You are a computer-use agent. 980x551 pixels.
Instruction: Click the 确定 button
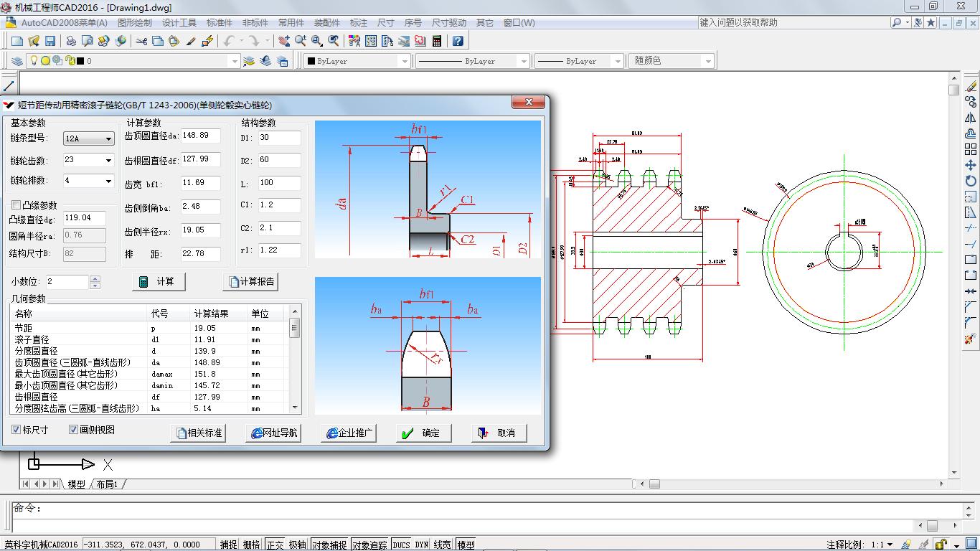[x=423, y=433]
